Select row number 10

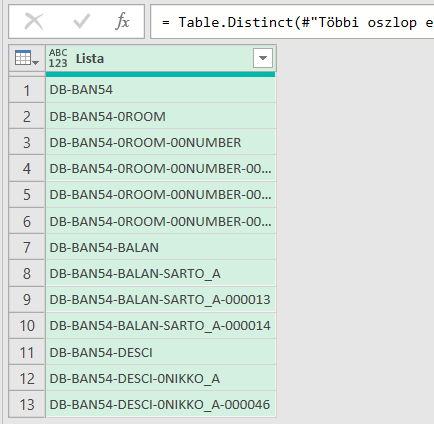(27, 326)
